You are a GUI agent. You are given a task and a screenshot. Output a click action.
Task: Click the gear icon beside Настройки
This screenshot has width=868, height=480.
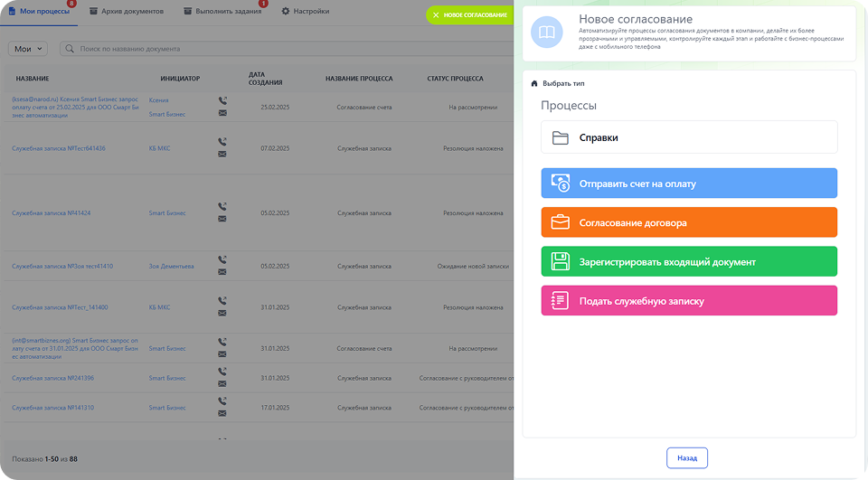pos(286,11)
